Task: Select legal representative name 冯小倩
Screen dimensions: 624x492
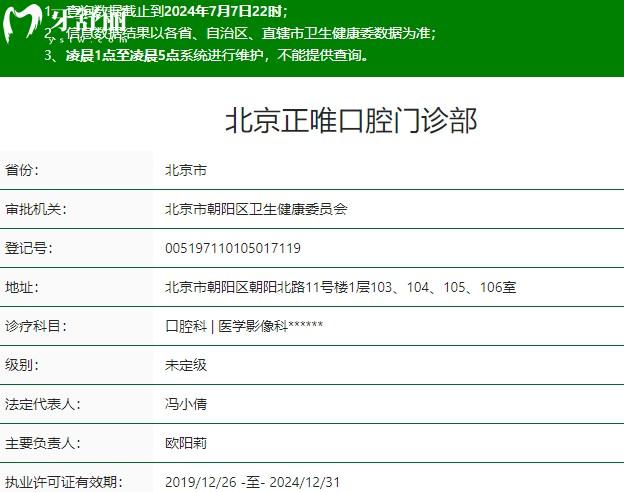Action: [186, 404]
